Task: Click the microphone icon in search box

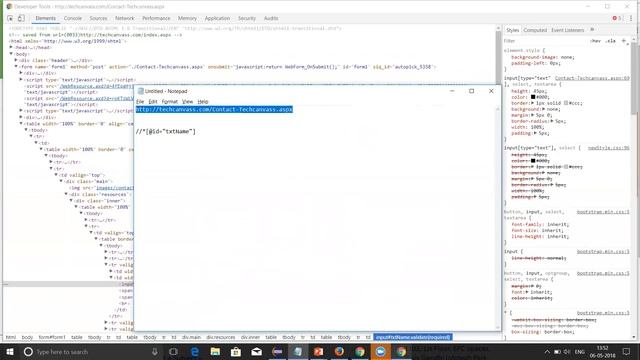Action: (155, 352)
